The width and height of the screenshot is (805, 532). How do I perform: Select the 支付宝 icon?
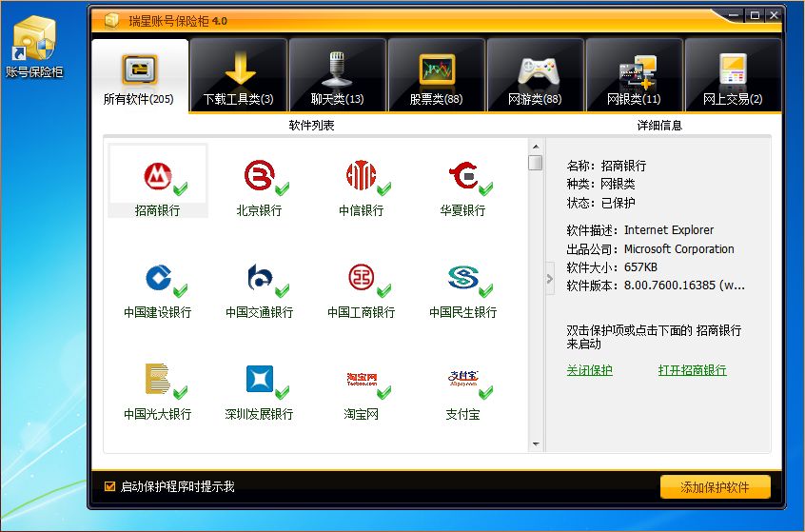click(x=463, y=379)
